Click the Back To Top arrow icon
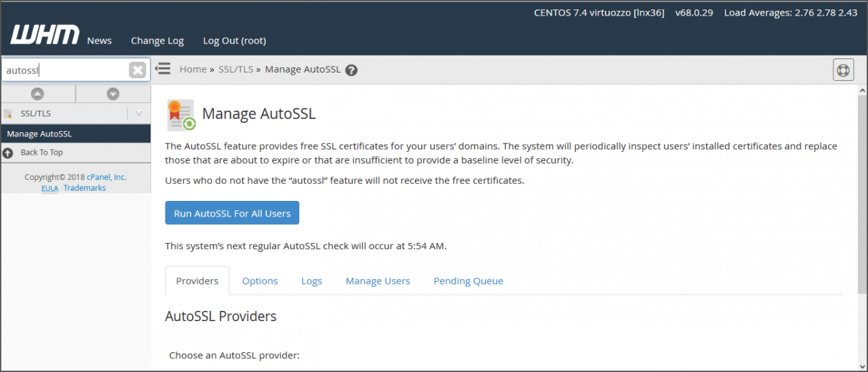 pos(7,153)
